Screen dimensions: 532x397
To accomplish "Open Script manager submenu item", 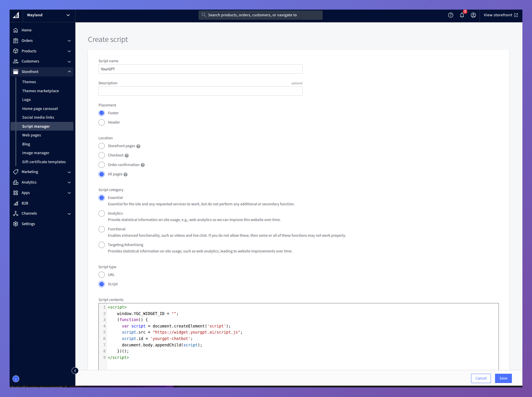I will tap(42, 126).
